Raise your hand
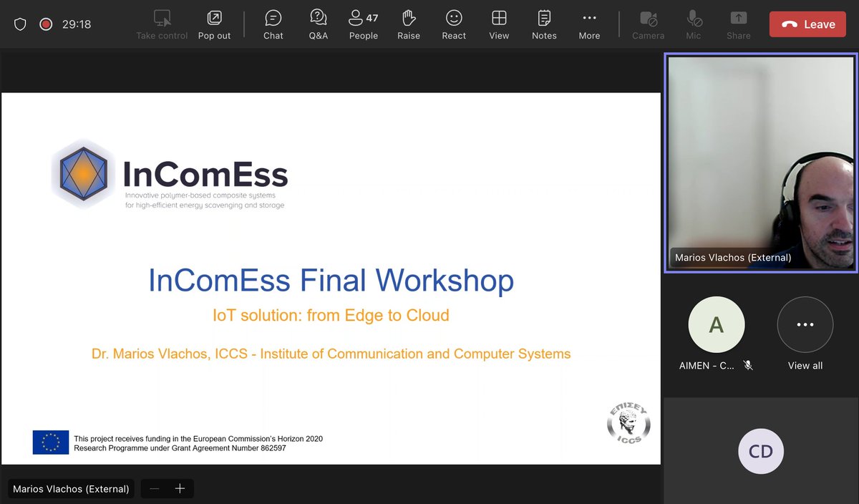 point(408,24)
